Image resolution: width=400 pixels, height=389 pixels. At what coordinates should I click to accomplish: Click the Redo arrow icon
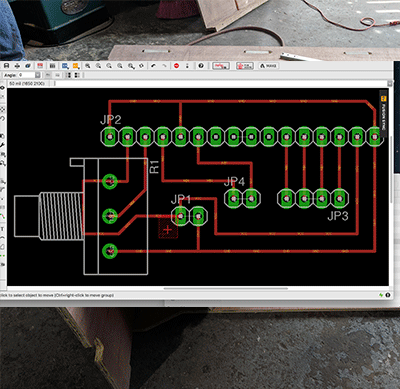point(164,66)
